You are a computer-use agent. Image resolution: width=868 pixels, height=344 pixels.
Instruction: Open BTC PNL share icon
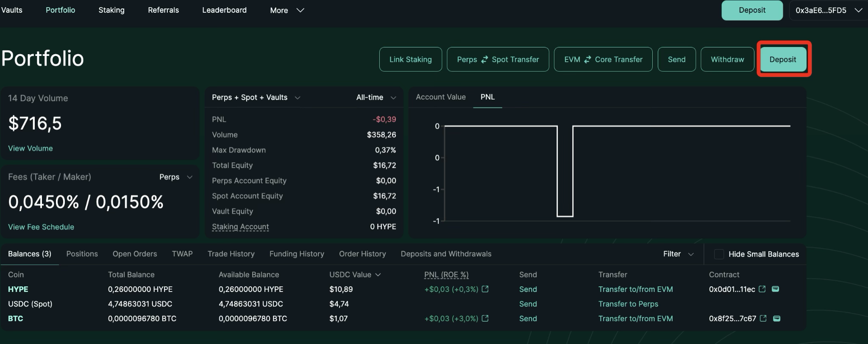[x=485, y=318]
